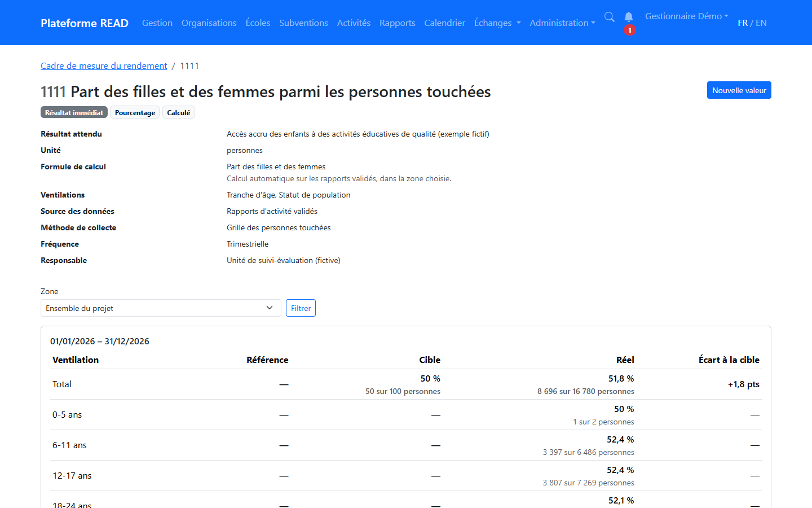Screen dimensions: 812x508
Task: Click the Nouvelle valeur button
Action: tap(739, 90)
